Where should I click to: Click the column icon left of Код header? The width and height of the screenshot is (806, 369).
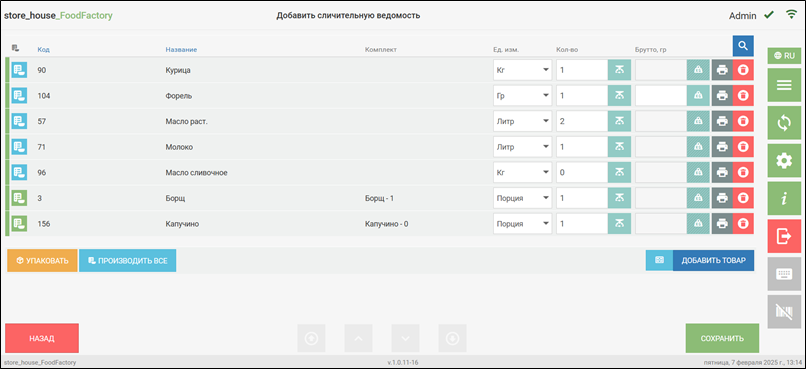tap(15, 48)
